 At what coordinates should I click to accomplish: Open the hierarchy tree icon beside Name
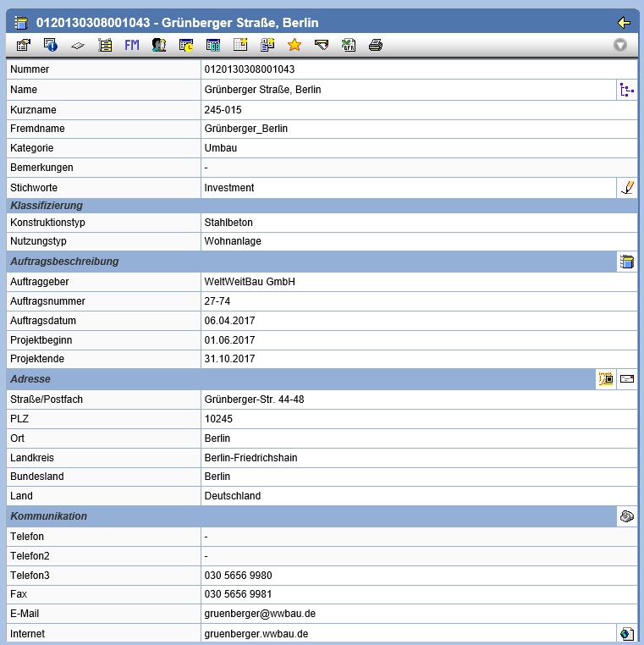(626, 90)
